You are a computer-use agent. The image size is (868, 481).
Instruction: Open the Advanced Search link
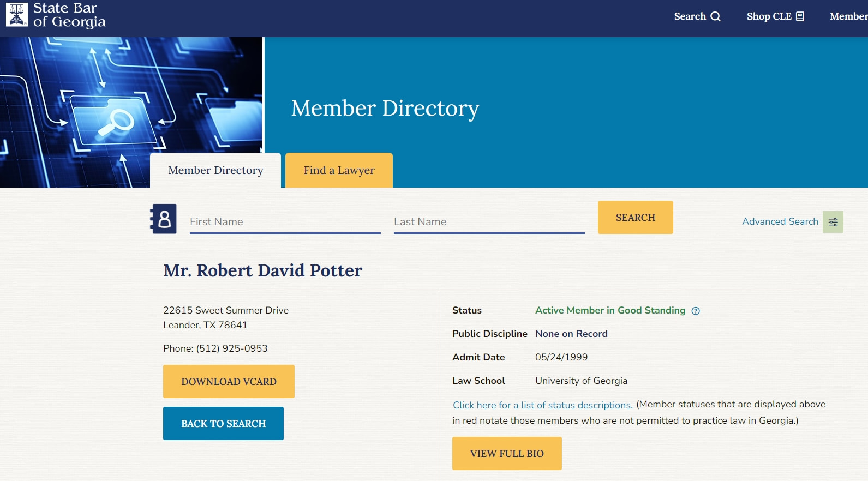point(780,221)
